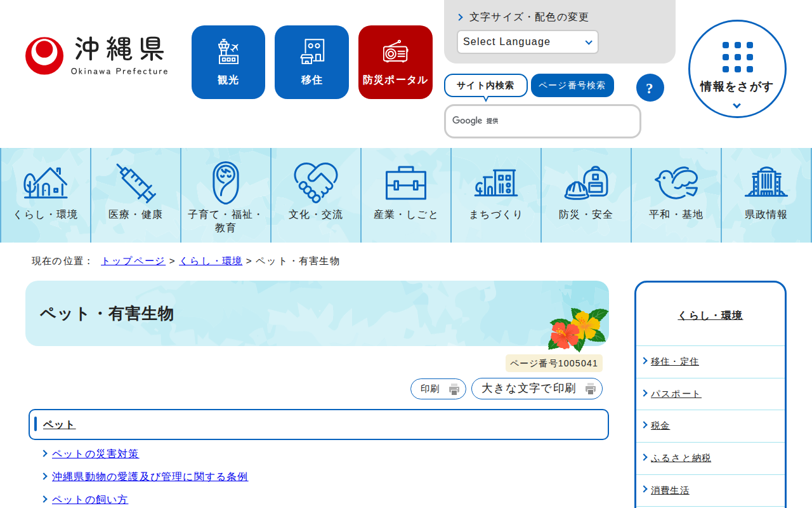The image size is (812, 508).
Task: Click the 大きな文字で印刷 button
Action: coord(537,389)
